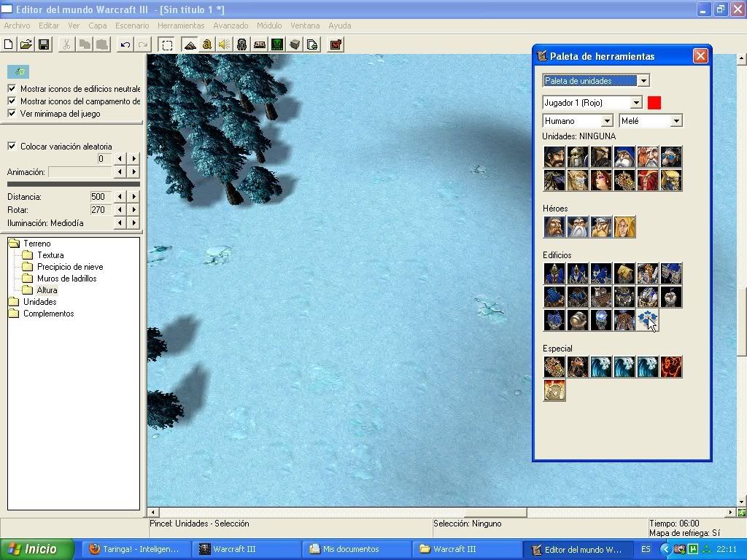Click the horizontal scrollbar thumb under the map

point(495,513)
